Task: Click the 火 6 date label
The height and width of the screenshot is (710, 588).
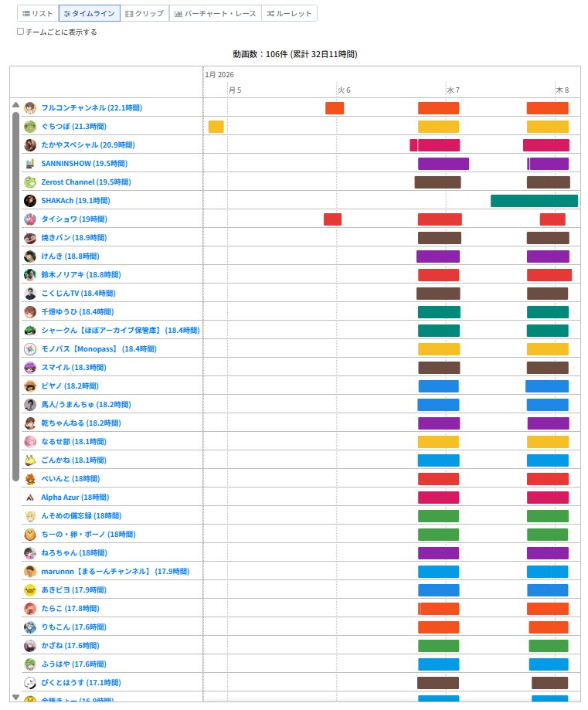Action: pos(344,90)
